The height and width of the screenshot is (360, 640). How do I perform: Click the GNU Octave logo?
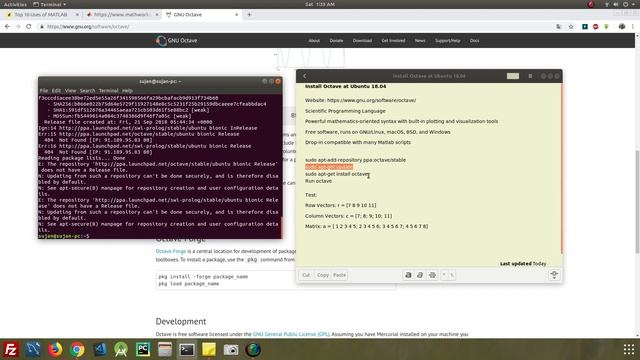(177, 40)
